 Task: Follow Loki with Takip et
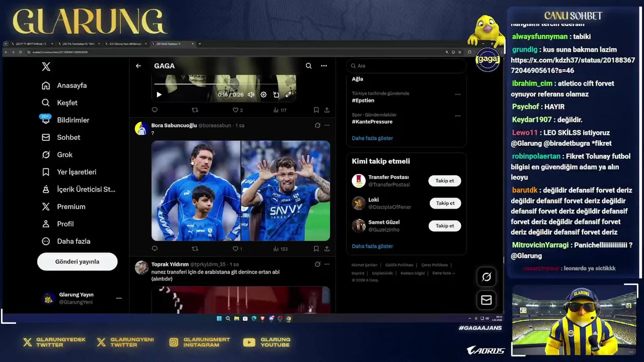coord(445,203)
